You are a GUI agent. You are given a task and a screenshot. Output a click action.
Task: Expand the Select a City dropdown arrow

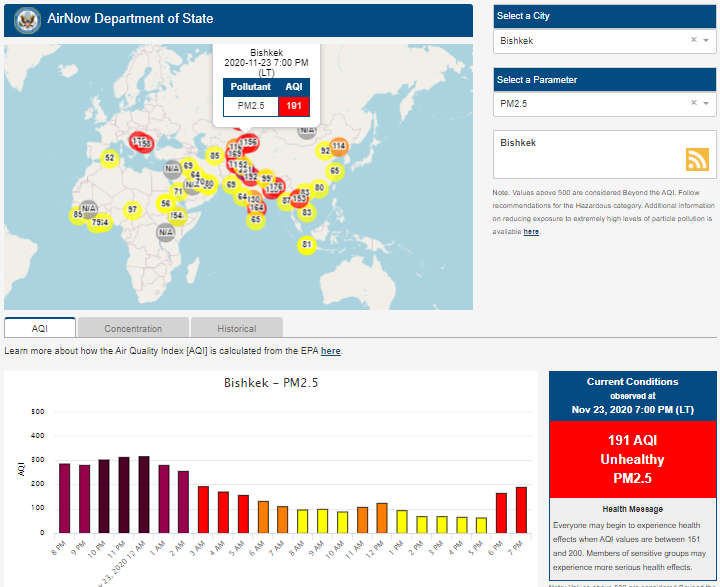[706, 41]
